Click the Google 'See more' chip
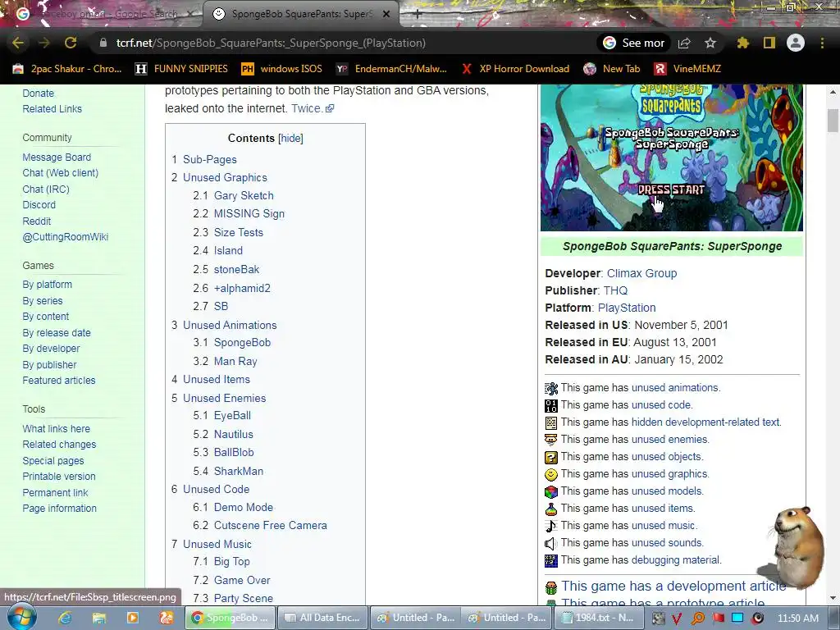Image resolution: width=840 pixels, height=630 pixels. tap(633, 43)
